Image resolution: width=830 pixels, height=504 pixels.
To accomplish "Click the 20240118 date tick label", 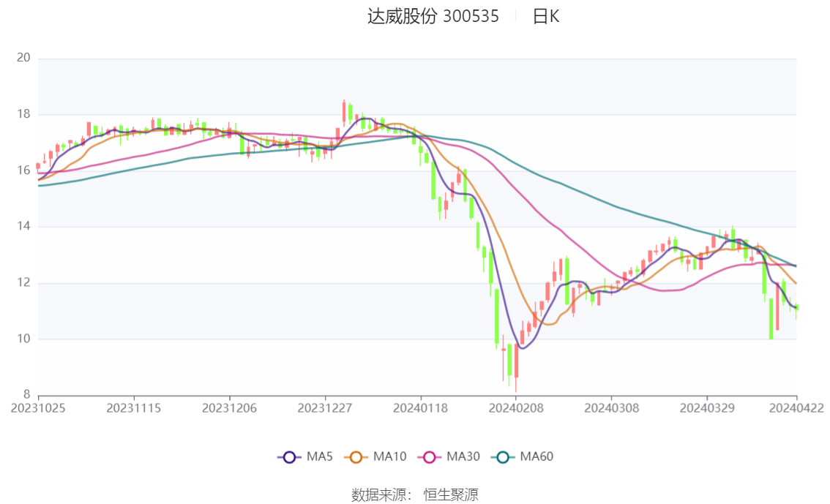I will (x=420, y=407).
